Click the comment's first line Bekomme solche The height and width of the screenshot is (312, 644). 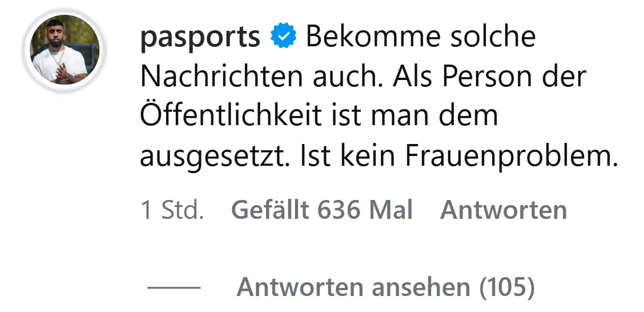click(x=421, y=37)
